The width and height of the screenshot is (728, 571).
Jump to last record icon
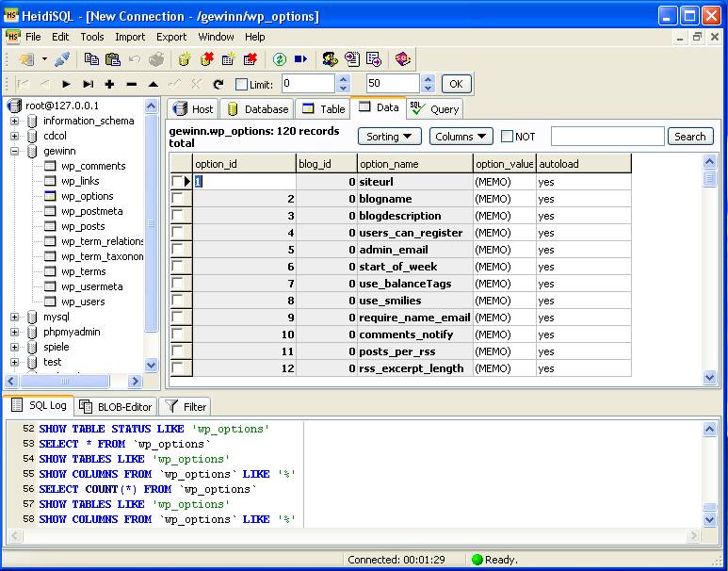click(x=88, y=84)
